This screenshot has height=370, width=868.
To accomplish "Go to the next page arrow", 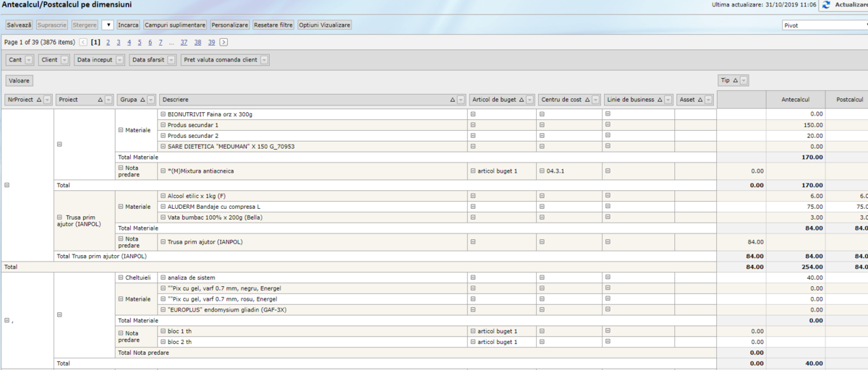I will tap(224, 43).
